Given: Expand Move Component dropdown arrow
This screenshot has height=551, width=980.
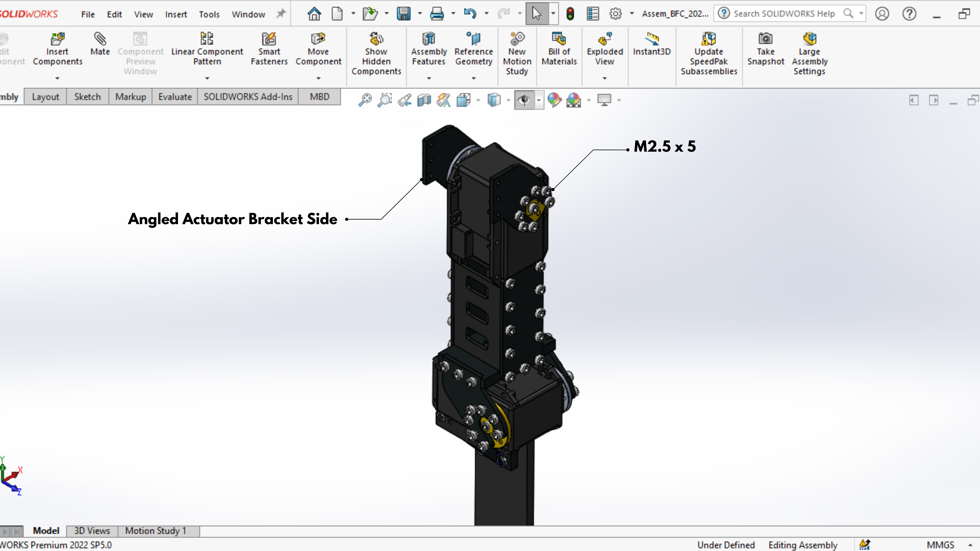Looking at the screenshot, I should click(x=319, y=78).
